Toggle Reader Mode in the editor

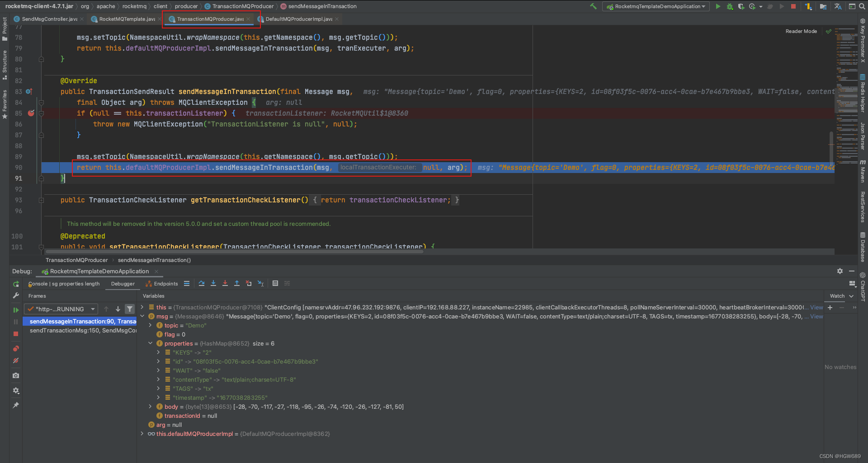(x=801, y=31)
